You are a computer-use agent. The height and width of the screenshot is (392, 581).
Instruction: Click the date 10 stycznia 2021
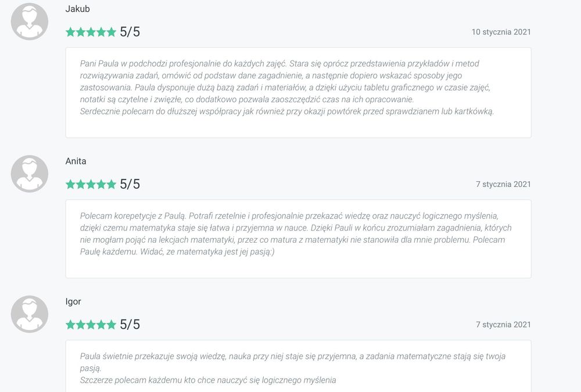[501, 32]
